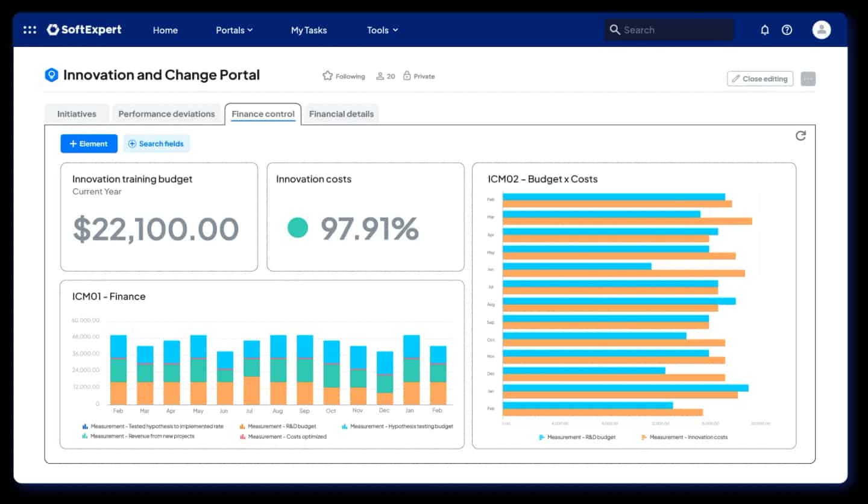868x504 pixels.
Task: Open the Portals dropdown
Action: pyautogui.click(x=234, y=30)
